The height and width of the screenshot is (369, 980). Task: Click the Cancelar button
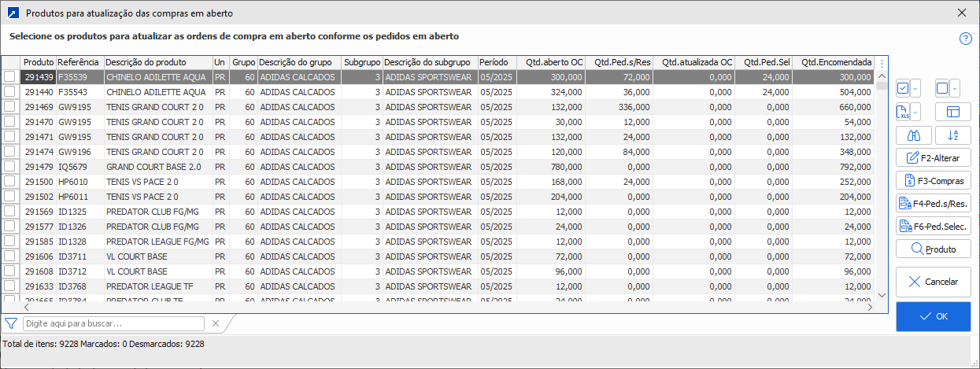pyautogui.click(x=934, y=282)
